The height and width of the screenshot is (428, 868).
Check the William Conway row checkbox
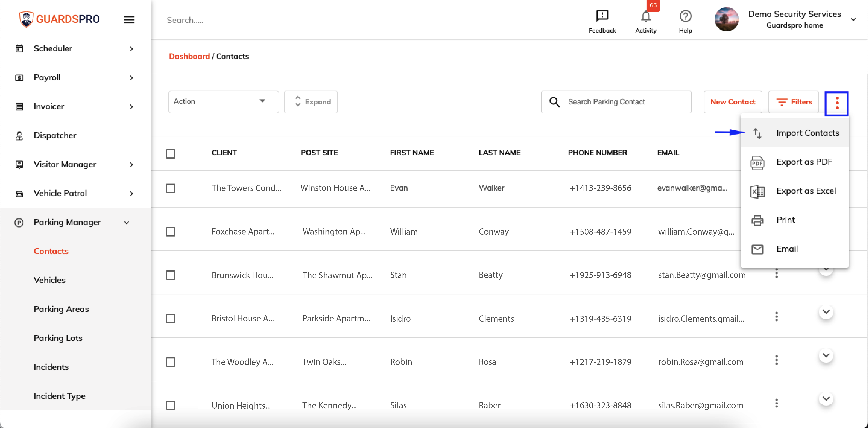[171, 232]
